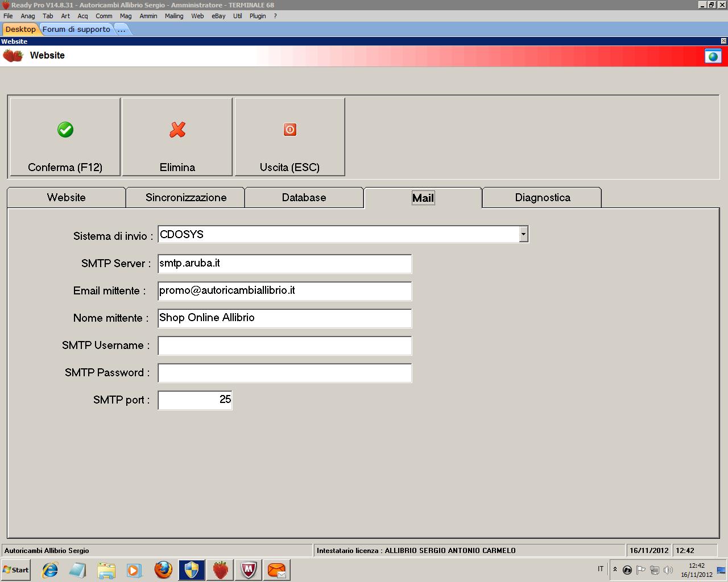Switch to the Sincronizzazione tab
The image size is (728, 582).
tap(186, 197)
